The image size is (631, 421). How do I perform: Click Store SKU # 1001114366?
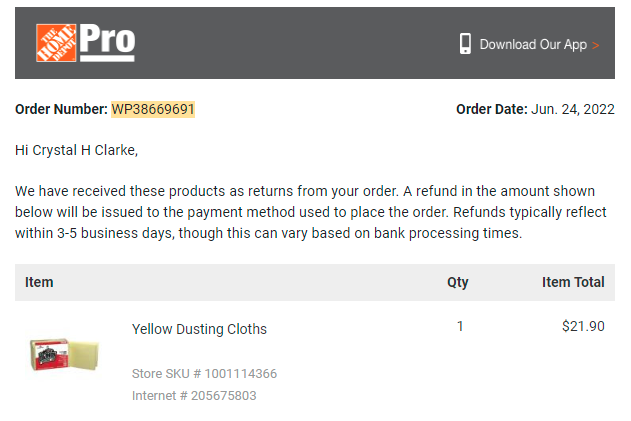[204, 374]
